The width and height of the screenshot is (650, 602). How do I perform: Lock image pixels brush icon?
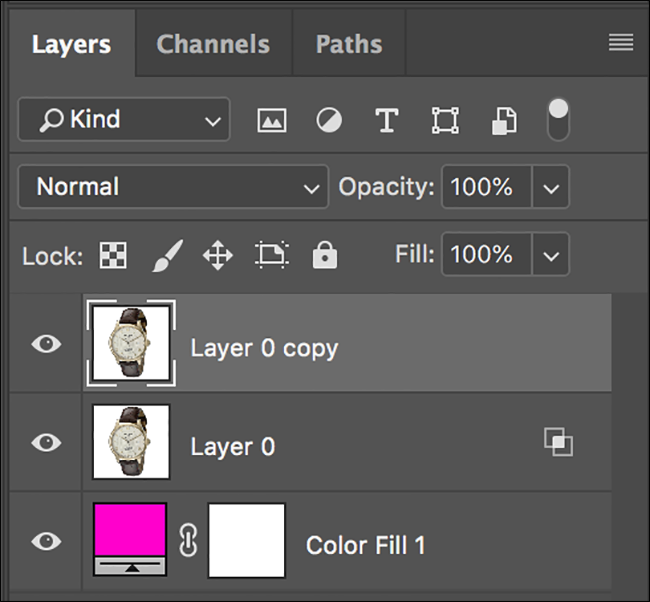166,256
